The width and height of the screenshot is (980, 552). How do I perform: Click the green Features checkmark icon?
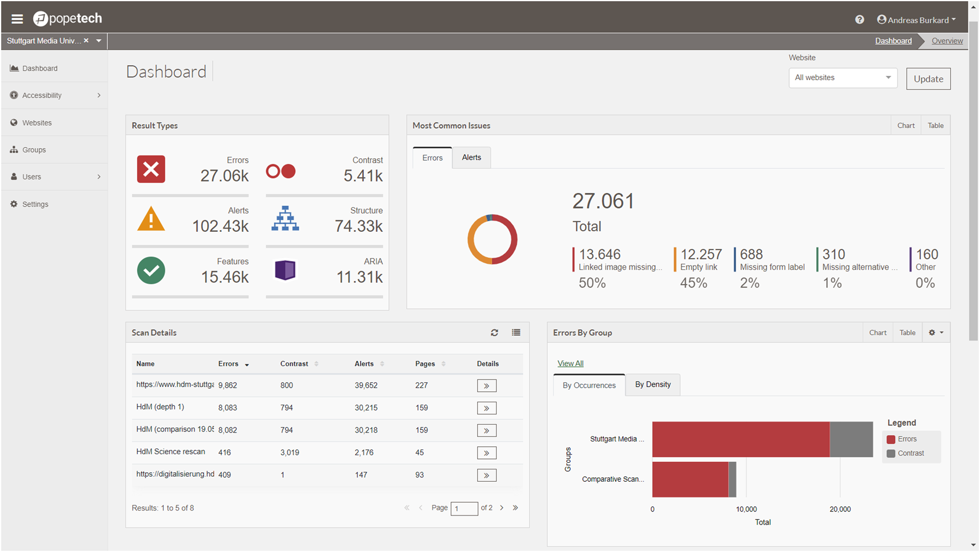pyautogui.click(x=151, y=270)
